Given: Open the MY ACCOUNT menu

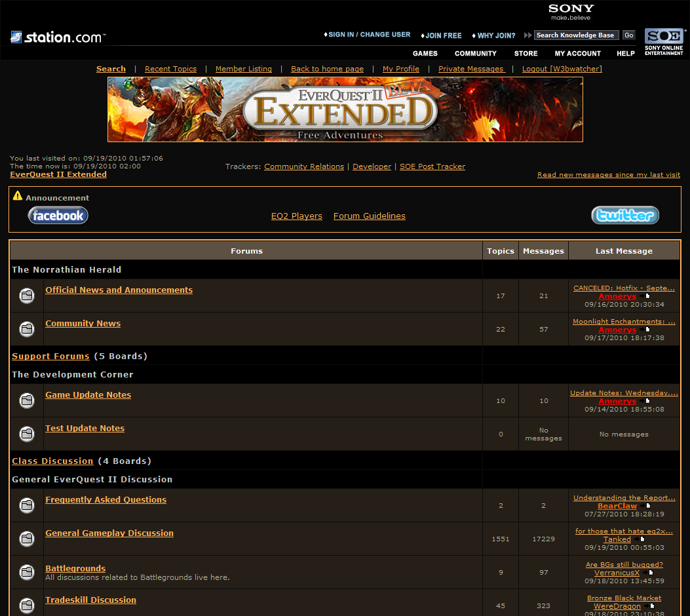Looking at the screenshot, I should [x=577, y=53].
